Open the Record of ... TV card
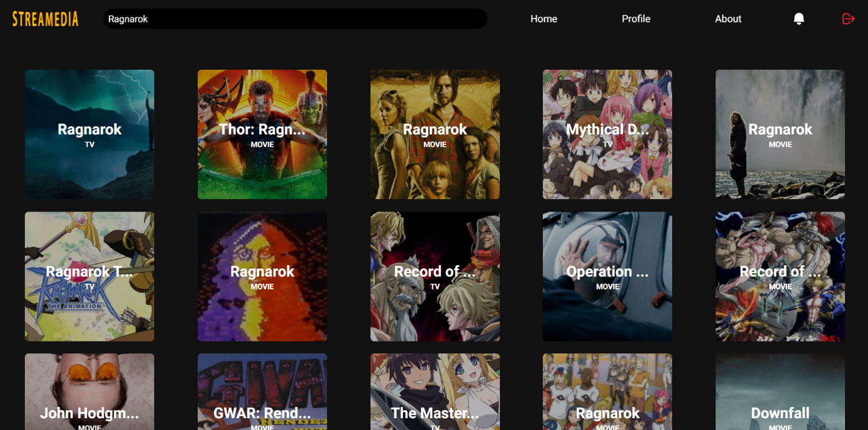Image resolution: width=868 pixels, height=430 pixels. tap(435, 276)
